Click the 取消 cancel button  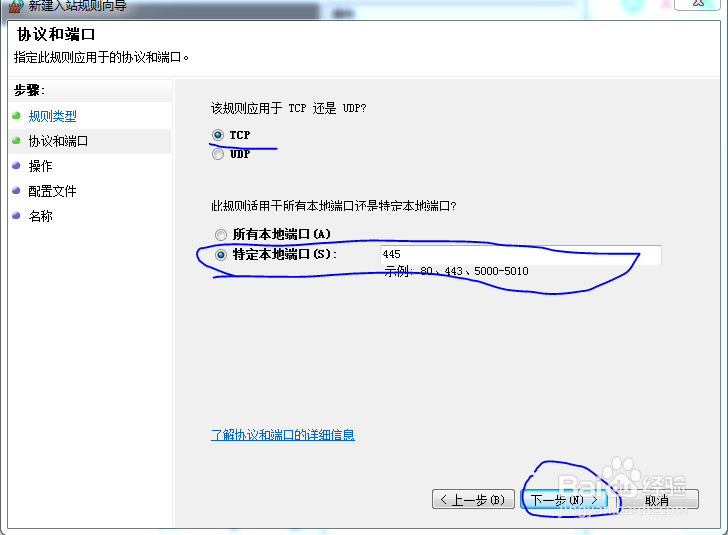pyautogui.click(x=657, y=499)
